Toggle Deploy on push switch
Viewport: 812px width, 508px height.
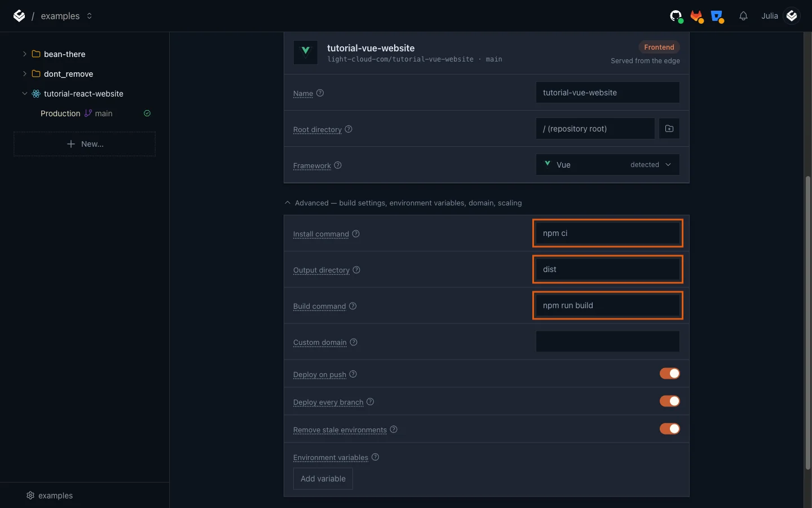tap(670, 374)
